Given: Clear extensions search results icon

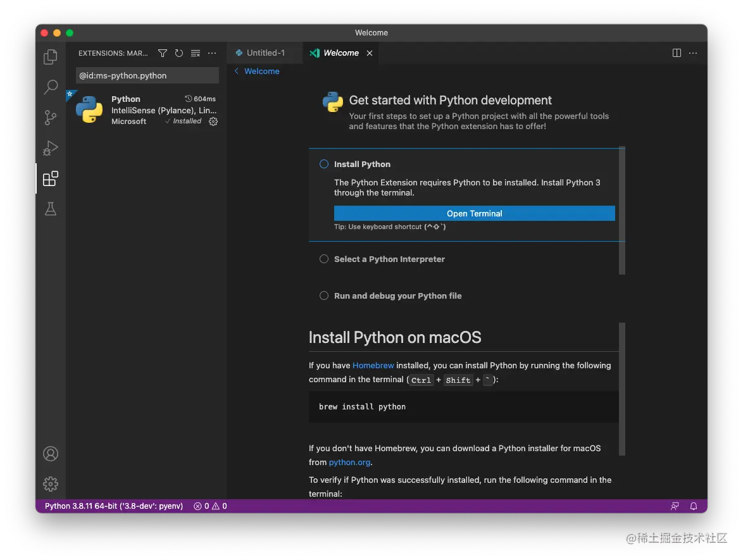Looking at the screenshot, I should 195,53.
